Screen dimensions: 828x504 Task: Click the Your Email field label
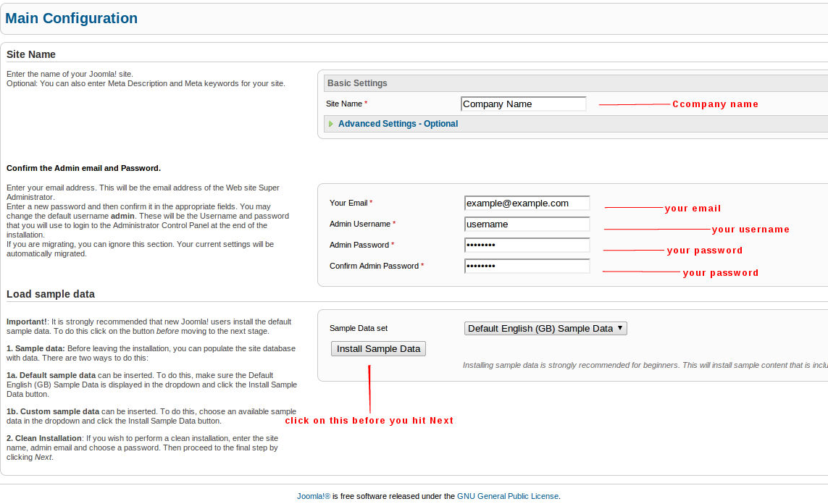tap(348, 203)
